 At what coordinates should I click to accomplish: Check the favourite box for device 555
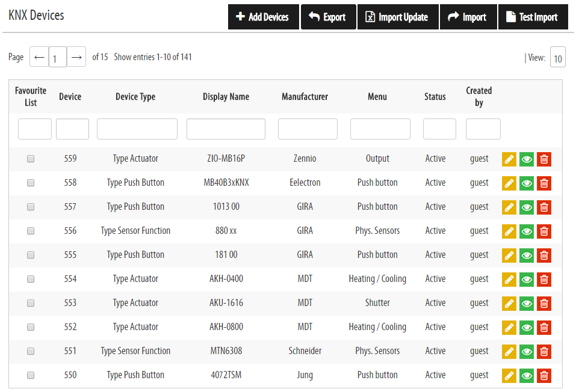[31, 255]
